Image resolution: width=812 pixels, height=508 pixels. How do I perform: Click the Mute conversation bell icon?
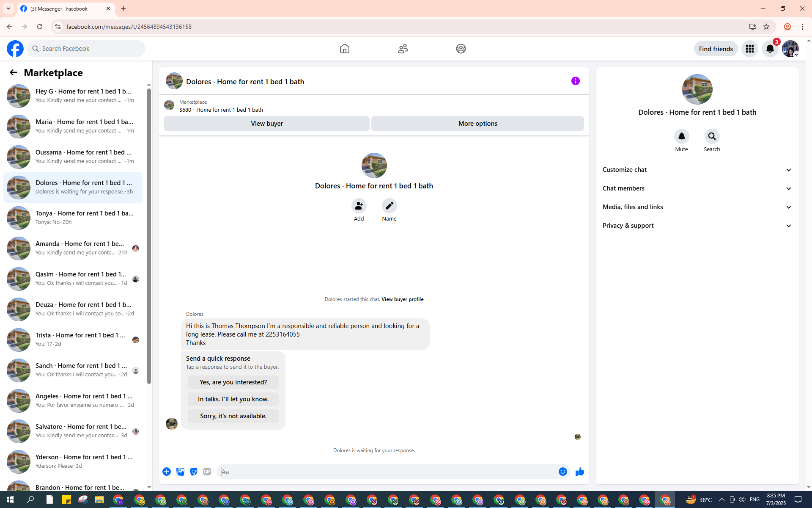[681, 136]
